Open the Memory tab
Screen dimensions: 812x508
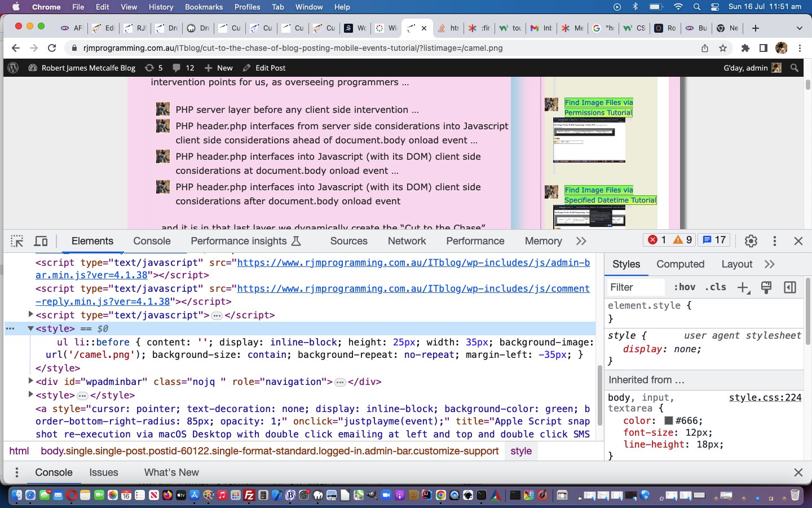point(543,241)
